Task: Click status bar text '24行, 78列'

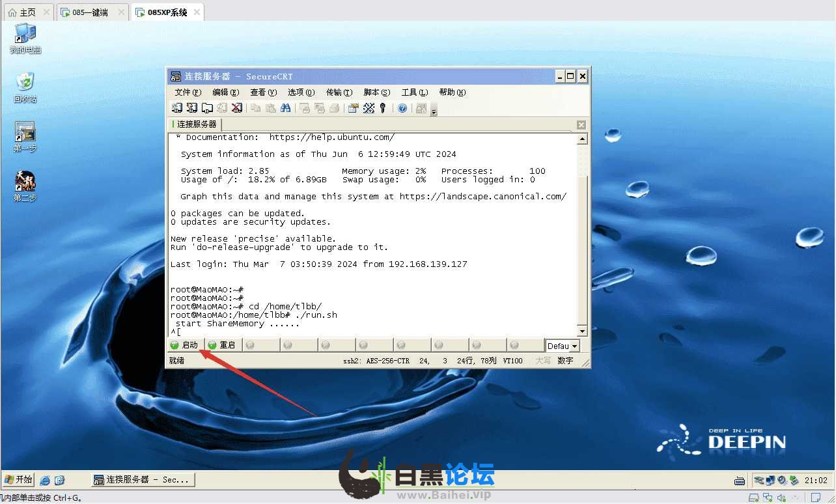Action: [477, 361]
